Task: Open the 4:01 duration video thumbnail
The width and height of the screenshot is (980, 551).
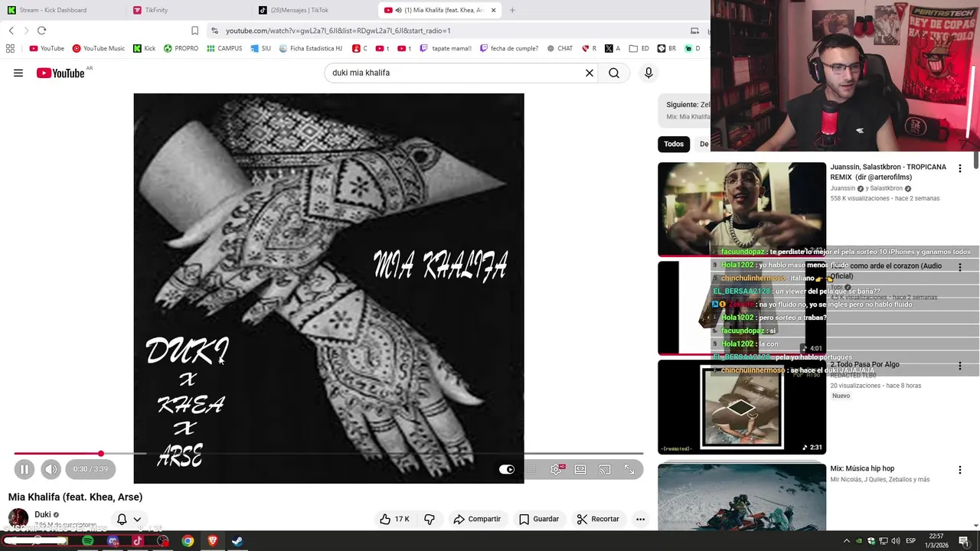Action: [742, 308]
